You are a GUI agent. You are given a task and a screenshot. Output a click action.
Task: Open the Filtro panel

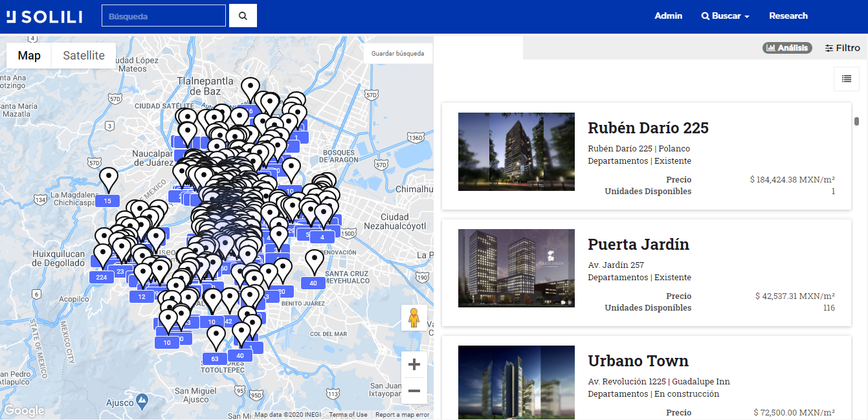(x=843, y=48)
